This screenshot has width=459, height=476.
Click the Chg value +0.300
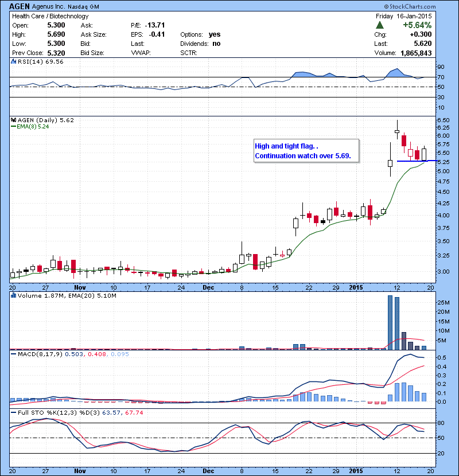[x=421, y=34]
